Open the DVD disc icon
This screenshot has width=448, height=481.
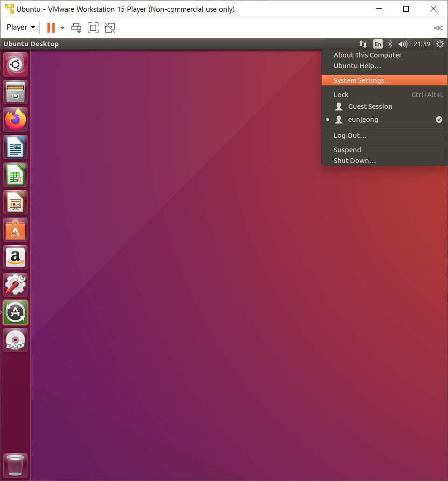click(15, 340)
